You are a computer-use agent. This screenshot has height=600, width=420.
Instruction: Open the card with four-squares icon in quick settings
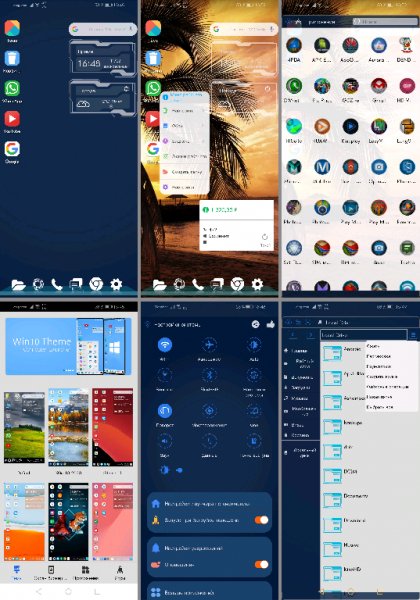[x=209, y=590]
